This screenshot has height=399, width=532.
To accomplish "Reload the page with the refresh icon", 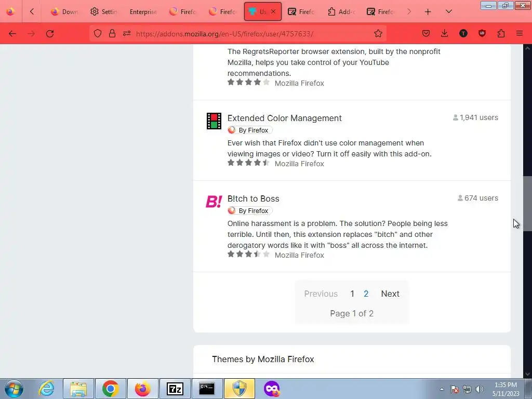I will (50, 34).
